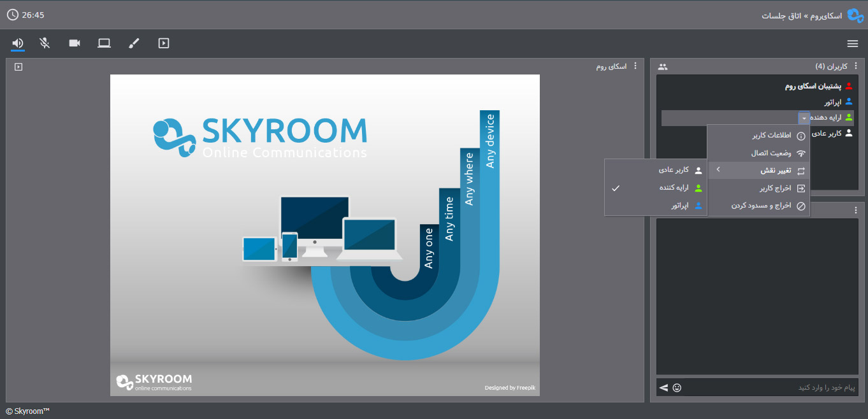Click the clock icon beside the session timer

point(12,15)
